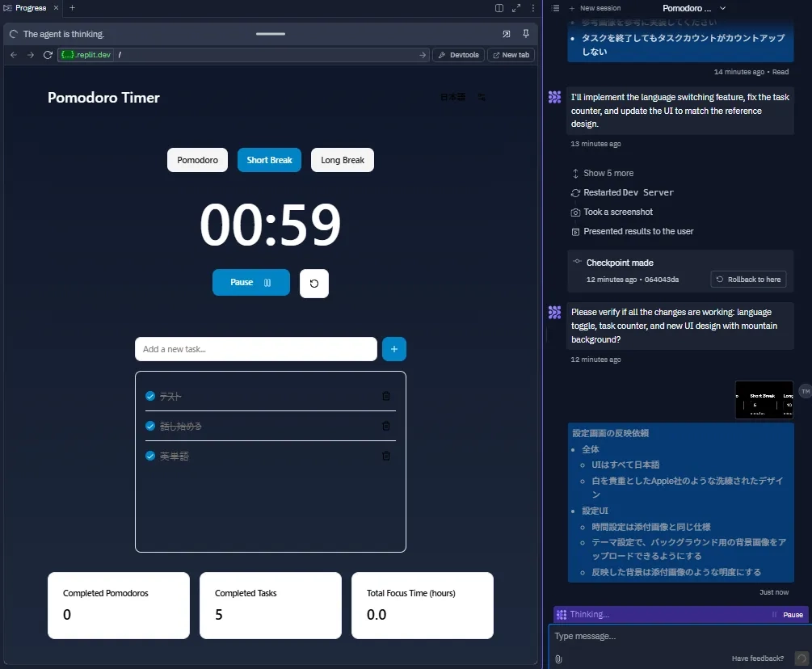Image resolution: width=812 pixels, height=669 pixels.
Task: Uncheck the 話し始める task
Action: (x=150, y=426)
